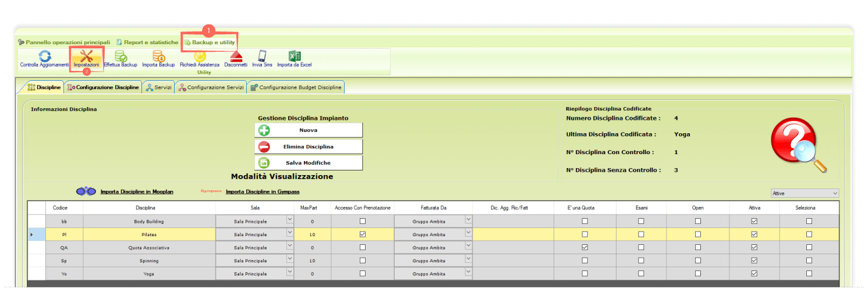Switch to Configurazione Discipline tab
This screenshot has height=299, width=868.
coord(104,87)
